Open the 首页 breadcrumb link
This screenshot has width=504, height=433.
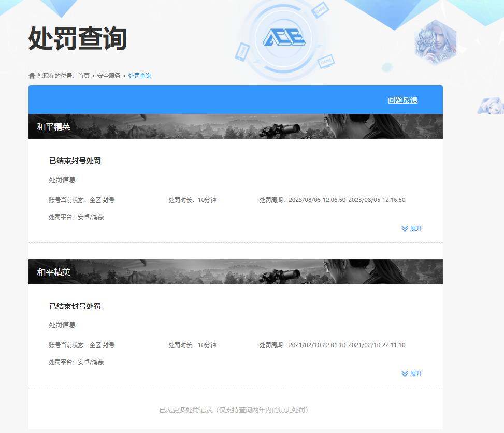point(83,76)
